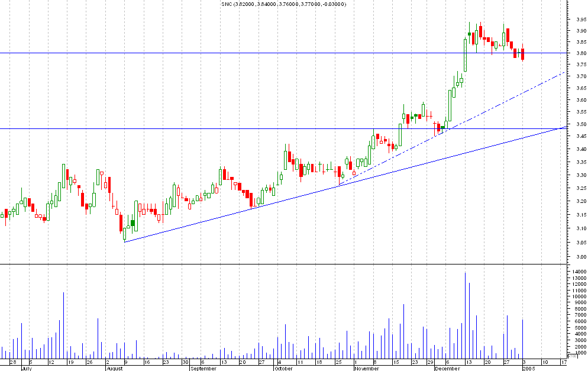Click the 3.40 price axis label
The image size is (588, 371).
point(581,149)
